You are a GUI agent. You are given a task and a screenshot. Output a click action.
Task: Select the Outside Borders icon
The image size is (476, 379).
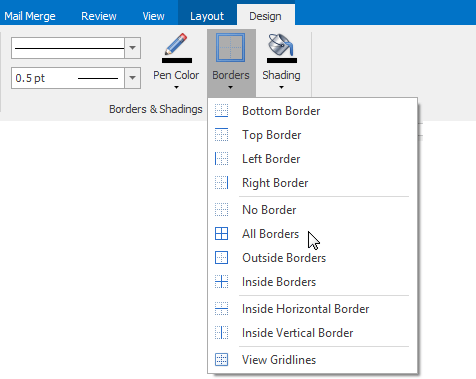coord(221,258)
